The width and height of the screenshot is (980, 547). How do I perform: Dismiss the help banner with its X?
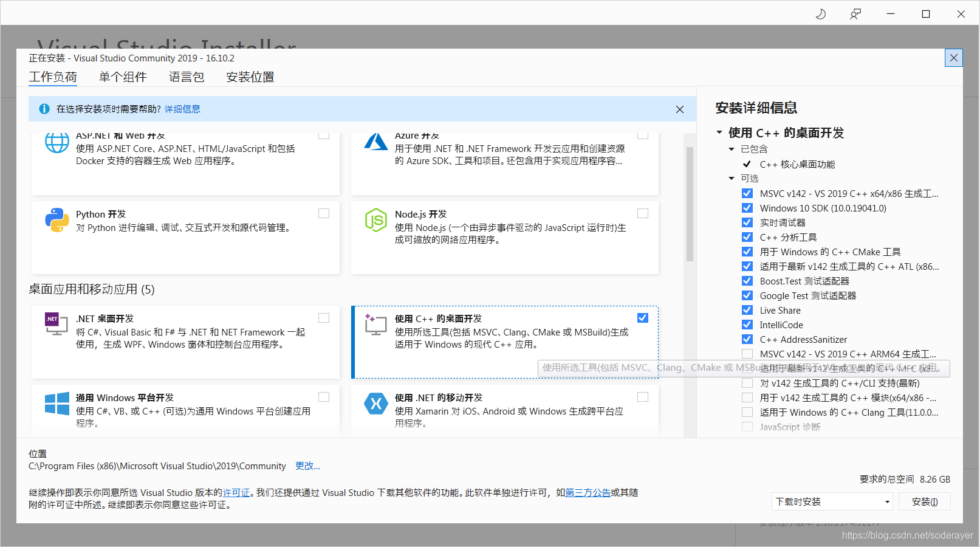click(680, 109)
